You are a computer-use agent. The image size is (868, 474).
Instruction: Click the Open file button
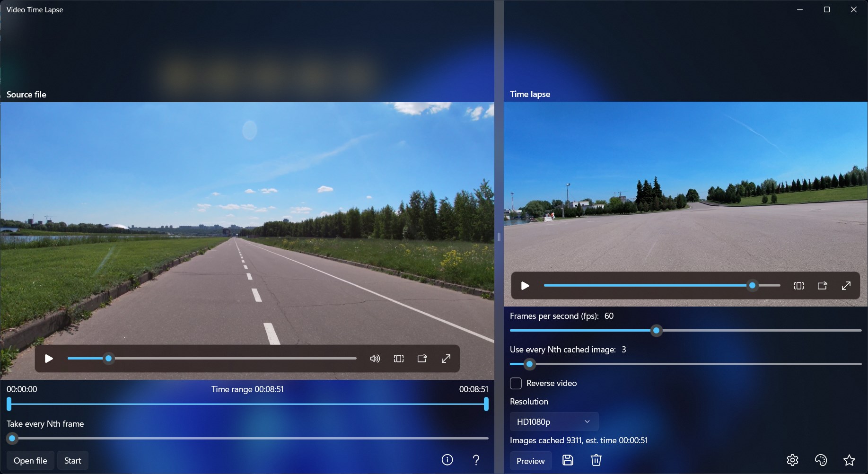(x=30, y=461)
